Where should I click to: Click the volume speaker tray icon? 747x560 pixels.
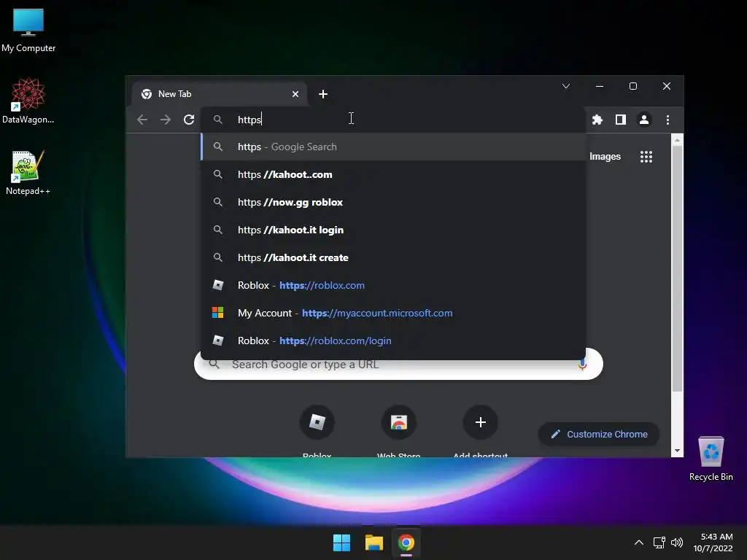(676, 542)
